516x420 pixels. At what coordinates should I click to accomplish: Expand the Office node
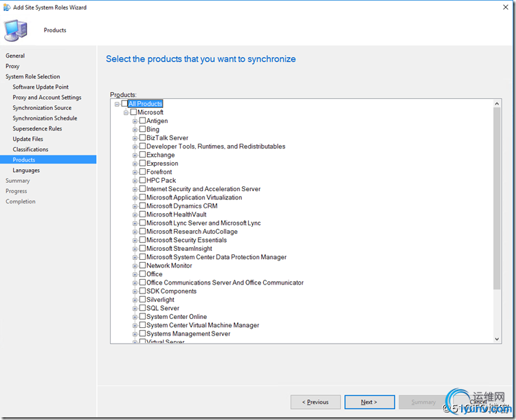[x=135, y=274]
